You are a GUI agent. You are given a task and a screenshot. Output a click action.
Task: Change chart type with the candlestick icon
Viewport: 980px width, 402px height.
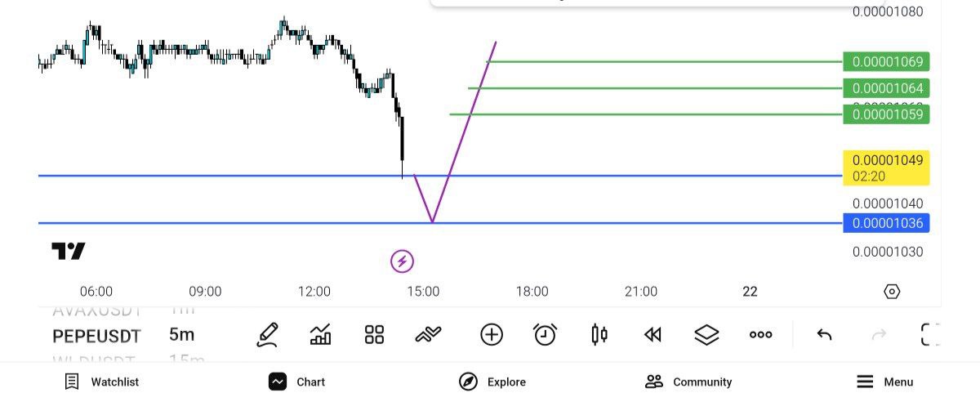tap(599, 334)
